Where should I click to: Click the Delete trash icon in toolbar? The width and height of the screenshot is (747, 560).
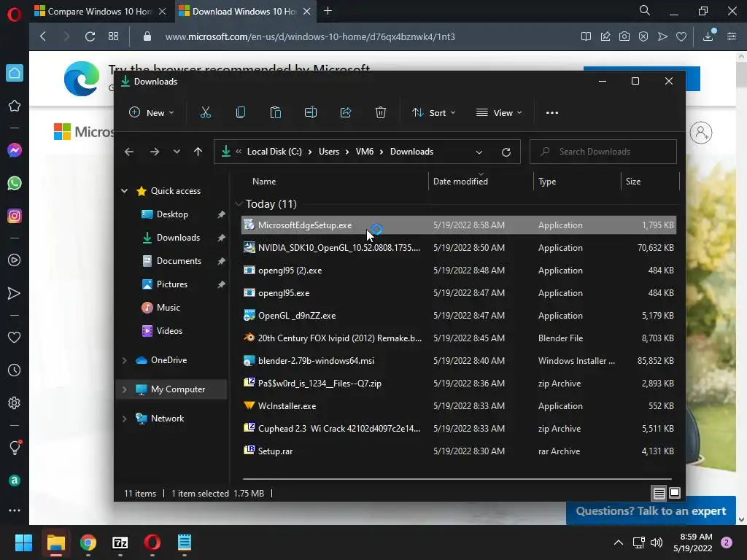[x=380, y=113]
